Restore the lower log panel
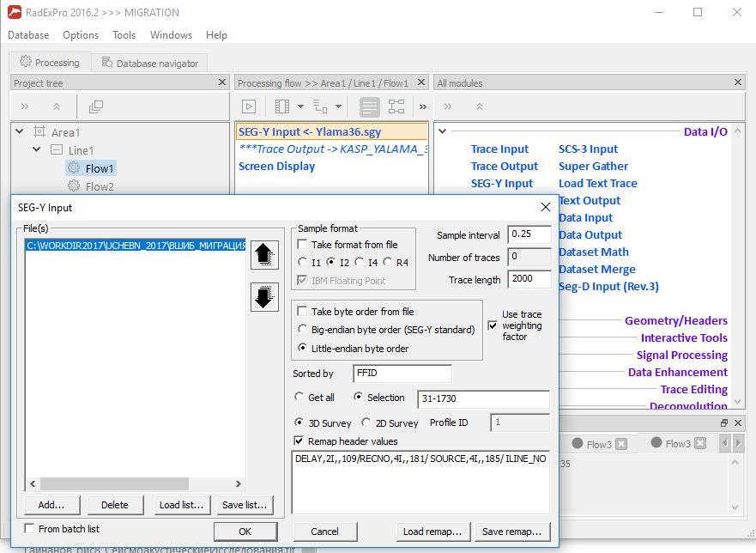This screenshot has height=553, width=756. pyautogui.click(x=723, y=422)
